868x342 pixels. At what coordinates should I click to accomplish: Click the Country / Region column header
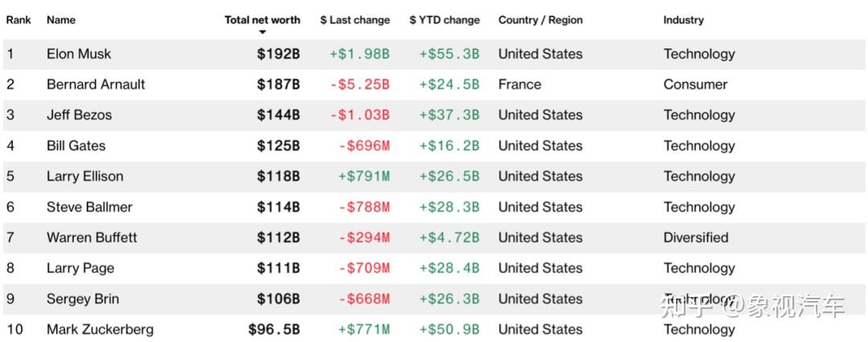tap(540, 20)
